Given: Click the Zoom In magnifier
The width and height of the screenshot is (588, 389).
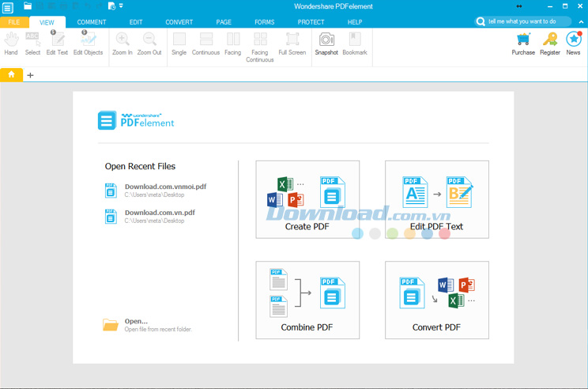Looking at the screenshot, I should 122,44.
